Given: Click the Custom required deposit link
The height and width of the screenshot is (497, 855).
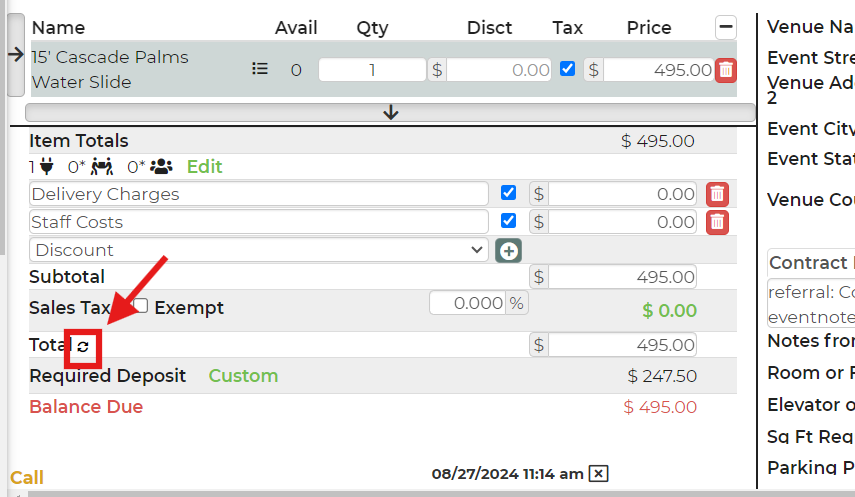Looking at the screenshot, I should click(x=243, y=376).
